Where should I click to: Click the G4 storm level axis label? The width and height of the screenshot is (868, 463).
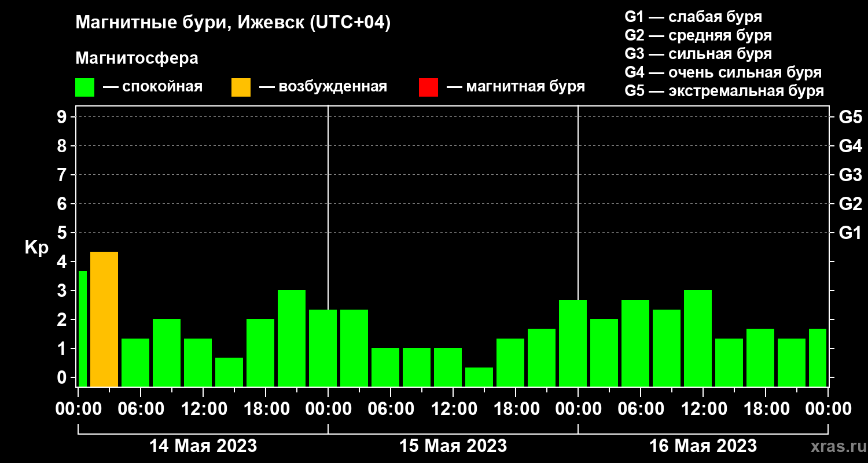click(850, 146)
